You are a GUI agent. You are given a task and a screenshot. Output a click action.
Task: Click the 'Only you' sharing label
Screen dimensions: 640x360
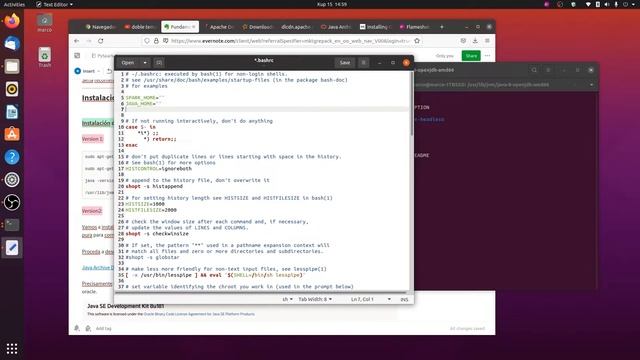point(444,56)
